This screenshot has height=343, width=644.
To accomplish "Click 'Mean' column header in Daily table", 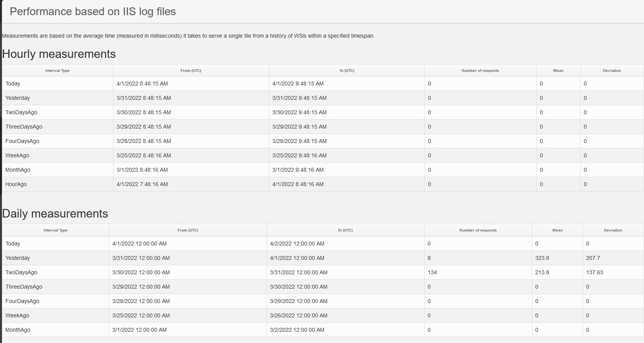I will 557,230.
